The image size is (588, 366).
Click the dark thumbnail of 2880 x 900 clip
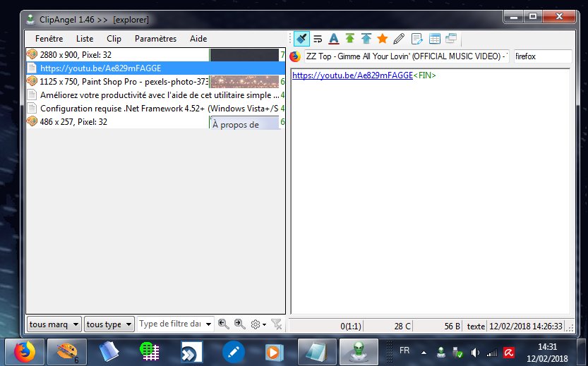click(x=244, y=55)
